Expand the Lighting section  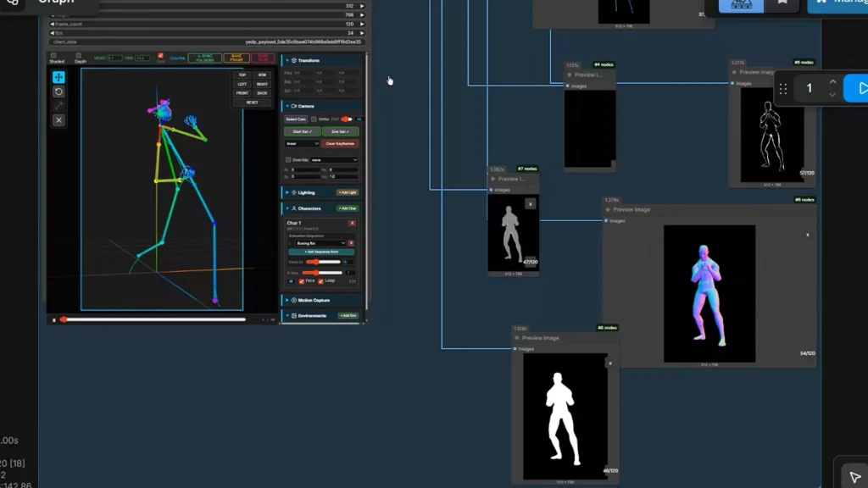coord(287,192)
